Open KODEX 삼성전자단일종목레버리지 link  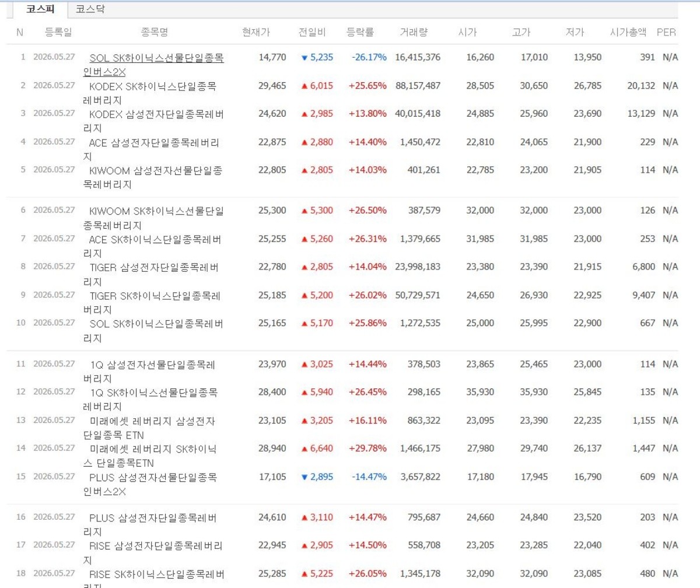(x=153, y=121)
